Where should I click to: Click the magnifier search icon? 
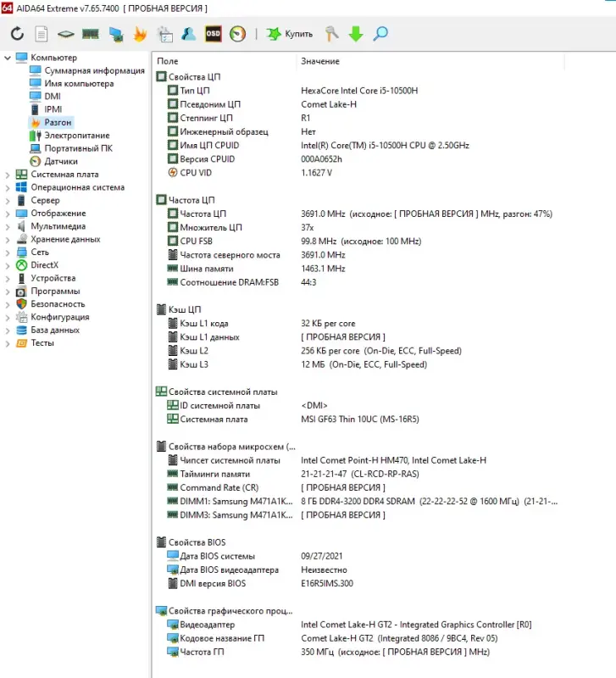point(380,34)
